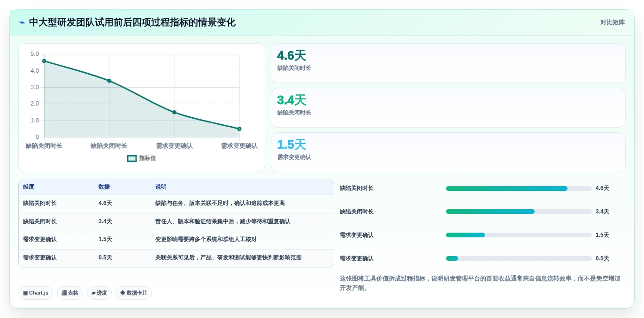Click the 3.4天 progress bar
The width and height of the screenshot is (644, 318).
519,212
